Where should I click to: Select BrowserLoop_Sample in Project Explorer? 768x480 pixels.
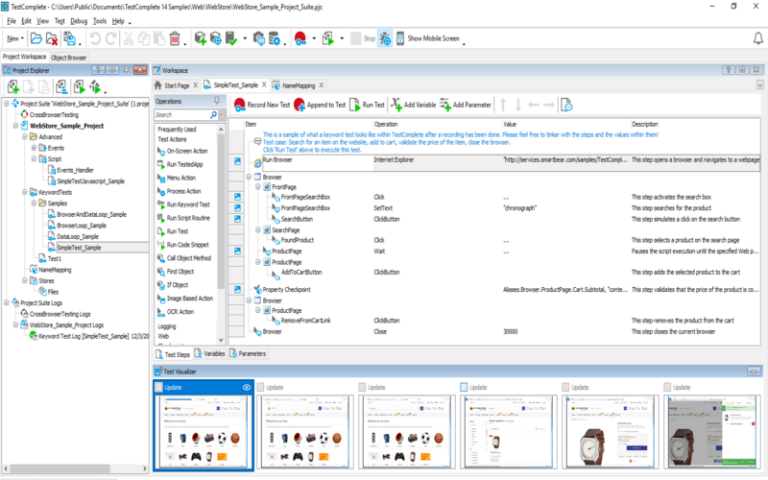pos(81,226)
